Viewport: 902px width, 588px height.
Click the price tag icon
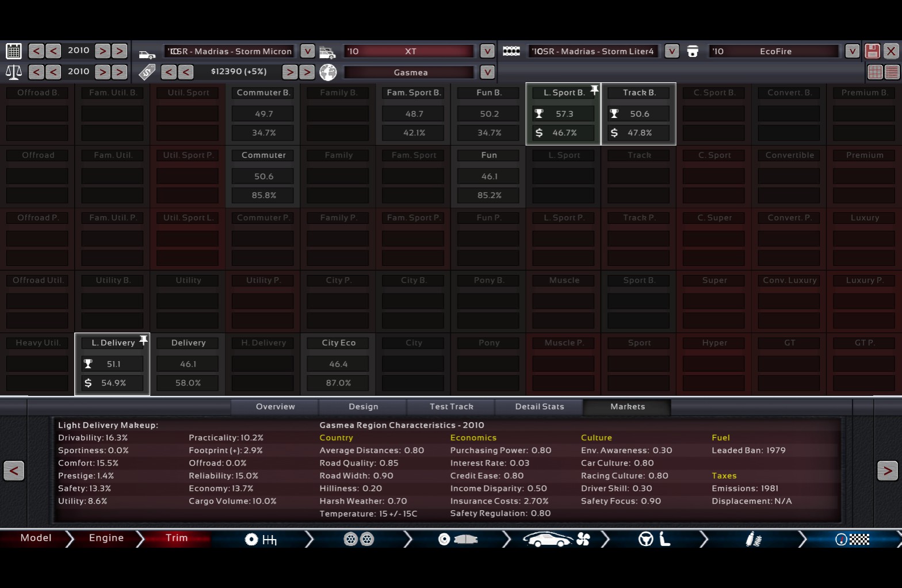(x=147, y=72)
